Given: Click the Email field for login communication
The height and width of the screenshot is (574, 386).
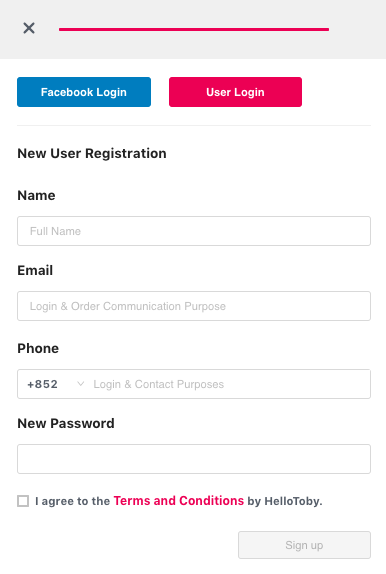Looking at the screenshot, I should point(194,306).
